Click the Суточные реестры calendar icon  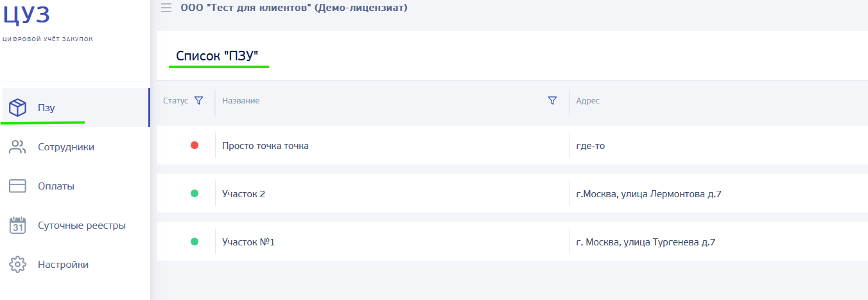click(17, 225)
